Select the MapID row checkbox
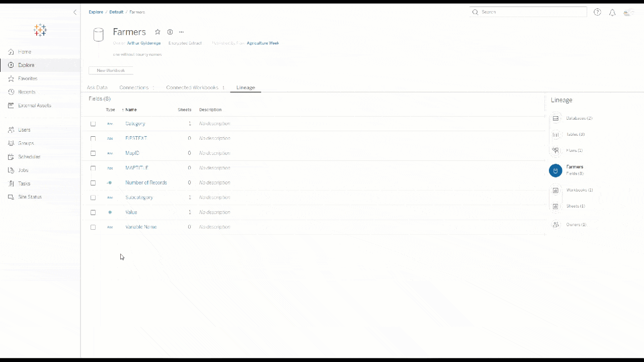Screen dimensions: 644x362 pos(93,153)
